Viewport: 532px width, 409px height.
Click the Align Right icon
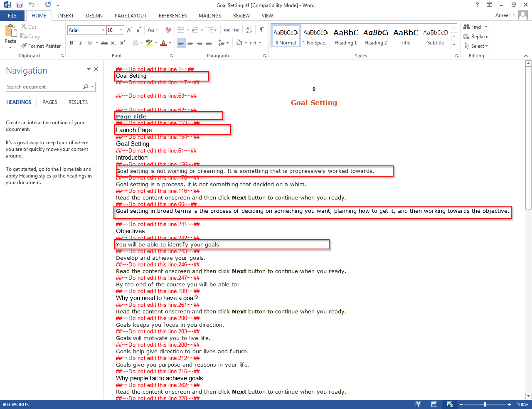(199, 43)
